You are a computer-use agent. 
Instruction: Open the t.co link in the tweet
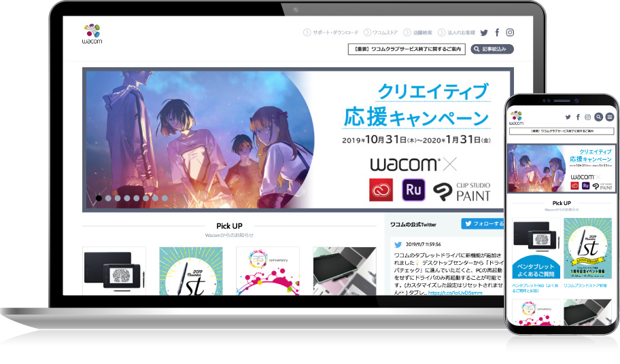coord(455,293)
